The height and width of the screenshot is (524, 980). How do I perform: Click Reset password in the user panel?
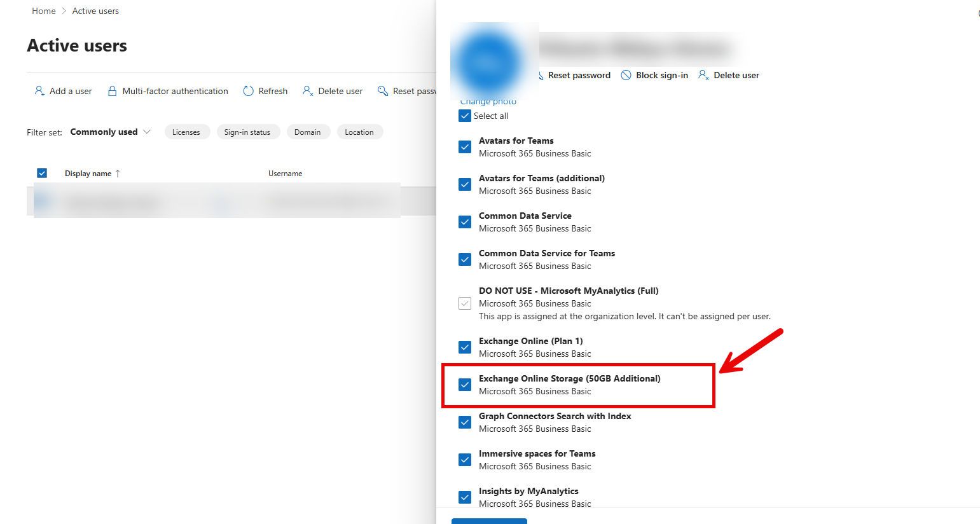(x=579, y=75)
